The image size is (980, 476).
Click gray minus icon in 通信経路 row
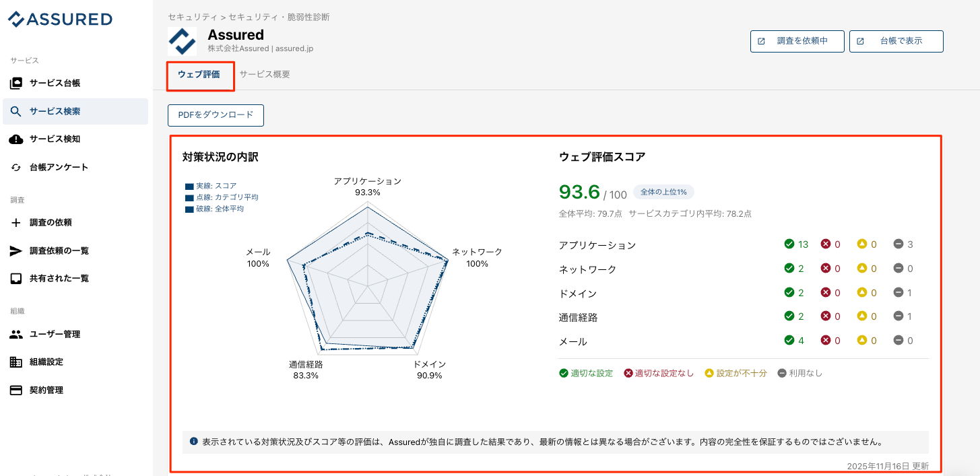tap(898, 316)
